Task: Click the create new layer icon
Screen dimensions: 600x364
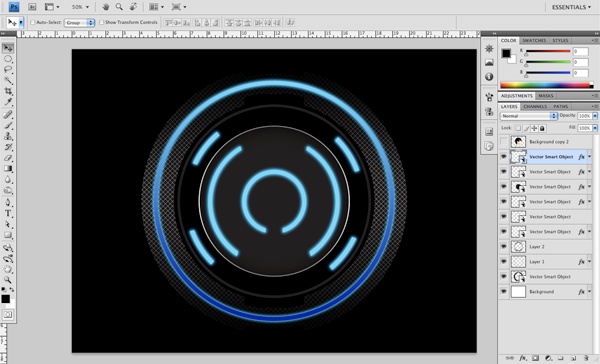Action: click(573, 358)
